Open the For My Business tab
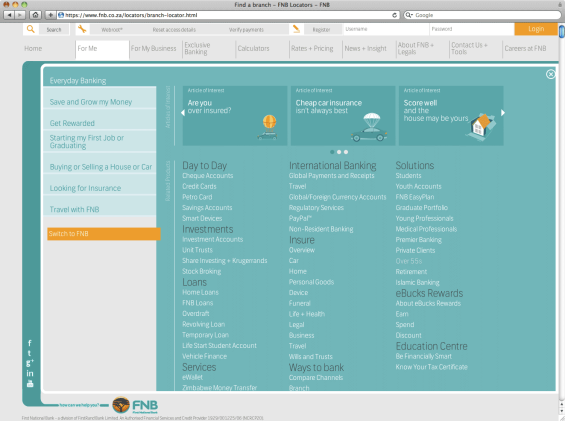 coord(154,49)
